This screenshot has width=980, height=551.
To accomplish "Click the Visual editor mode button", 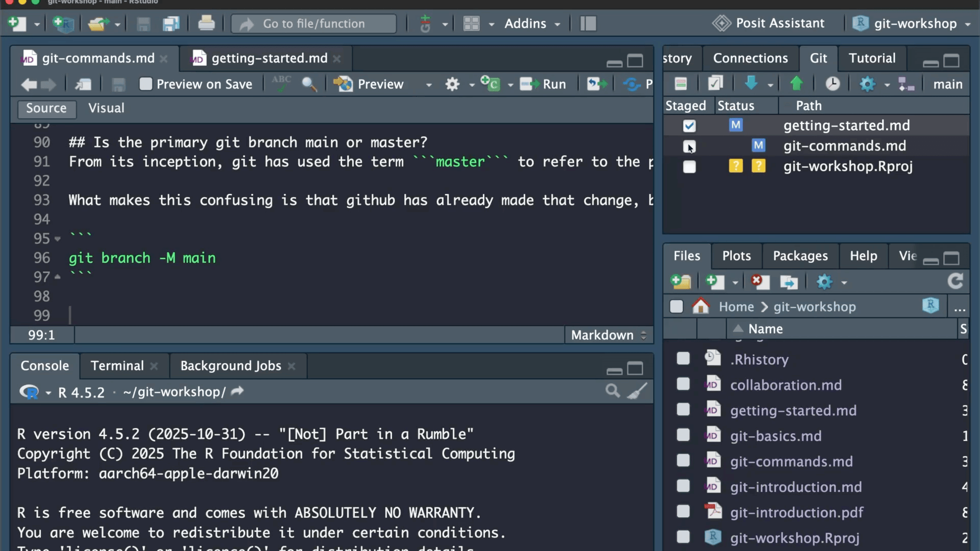I will click(x=106, y=108).
